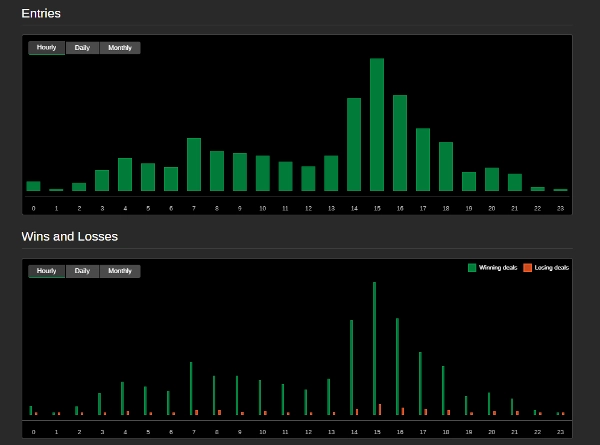The width and height of the screenshot is (600, 445).
Task: Click the tallest Entries bar at hour 15
Action: click(x=377, y=125)
